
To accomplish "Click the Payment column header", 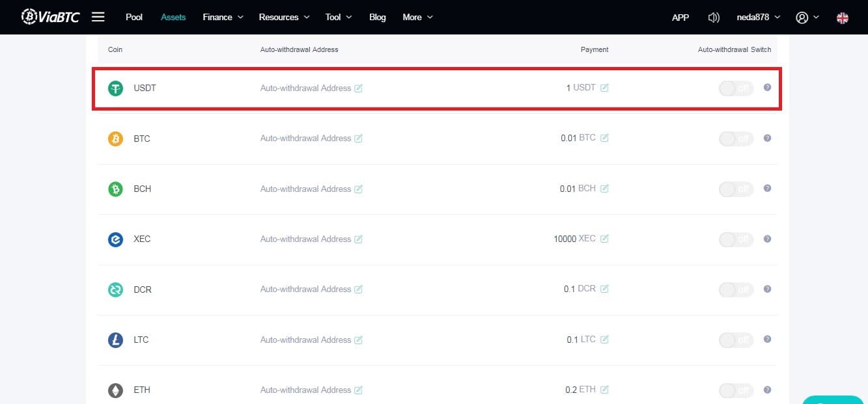I will 595,49.
